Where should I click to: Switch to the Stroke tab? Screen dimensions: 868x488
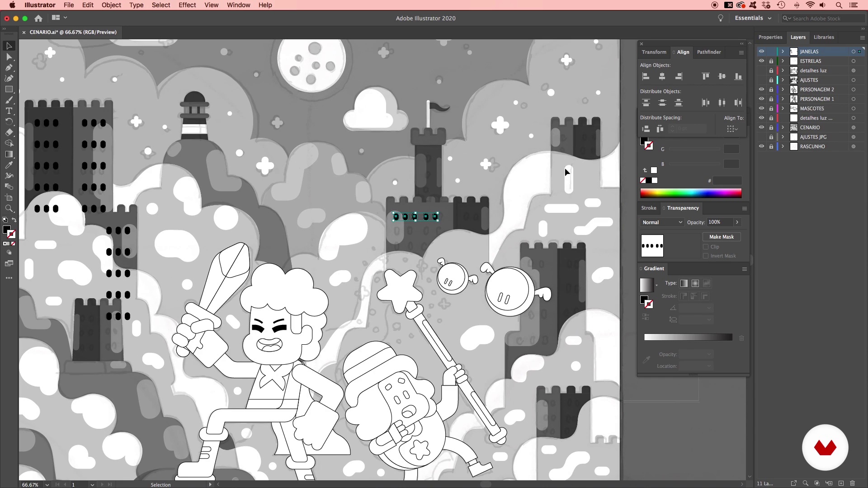coord(649,208)
